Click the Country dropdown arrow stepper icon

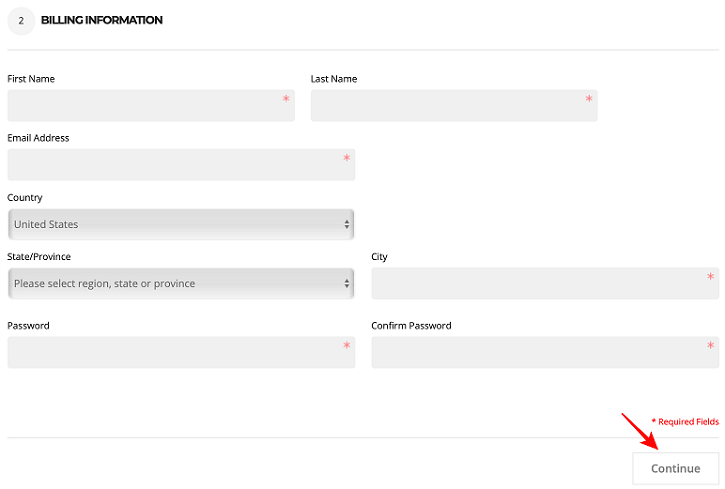(347, 225)
